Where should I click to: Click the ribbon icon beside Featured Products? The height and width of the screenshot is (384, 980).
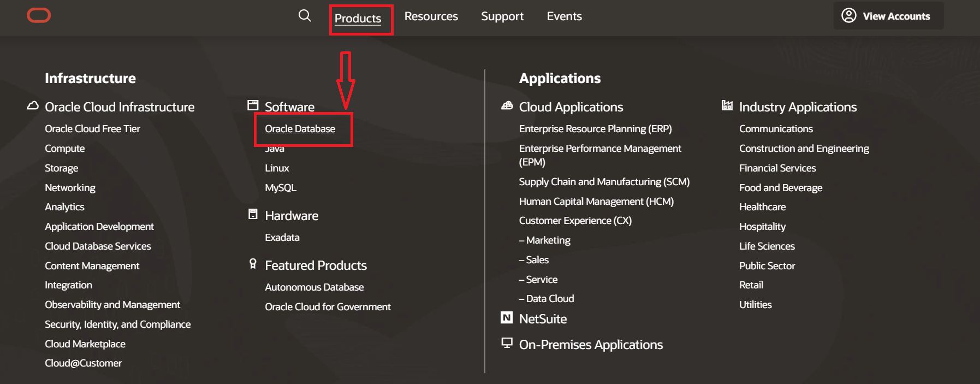[253, 264]
